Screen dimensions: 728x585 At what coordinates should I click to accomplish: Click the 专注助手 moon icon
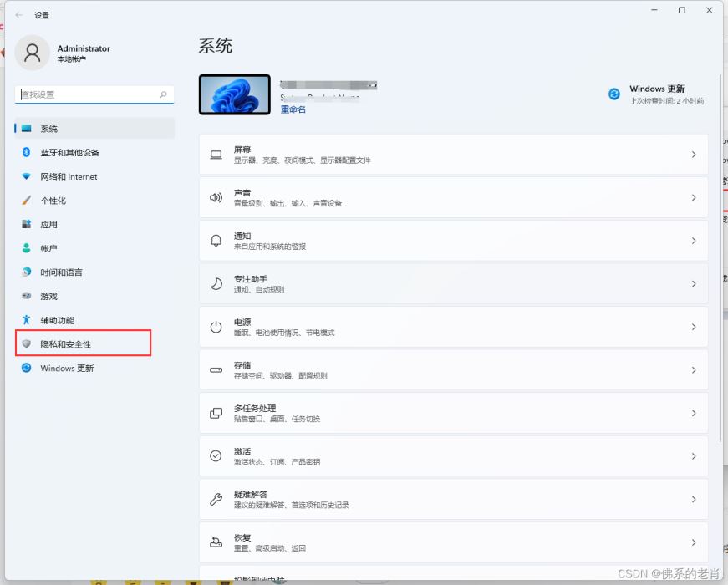[216, 283]
